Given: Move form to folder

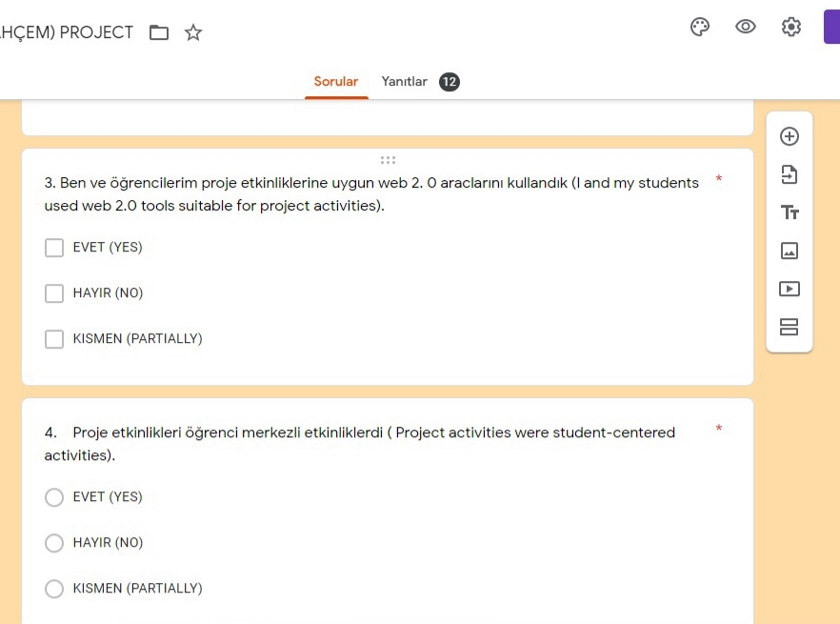Looking at the screenshot, I should [x=159, y=33].
